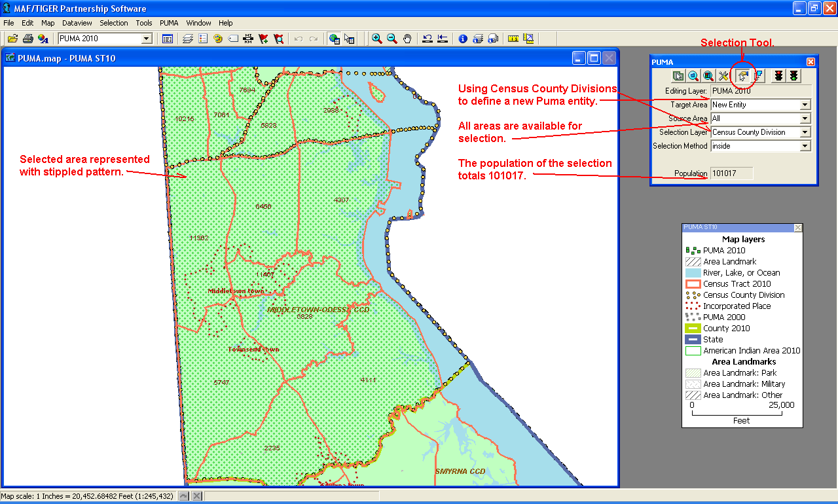838x504 pixels.
Task: Click the Incorporated Place legend entry
Action: 737,306
